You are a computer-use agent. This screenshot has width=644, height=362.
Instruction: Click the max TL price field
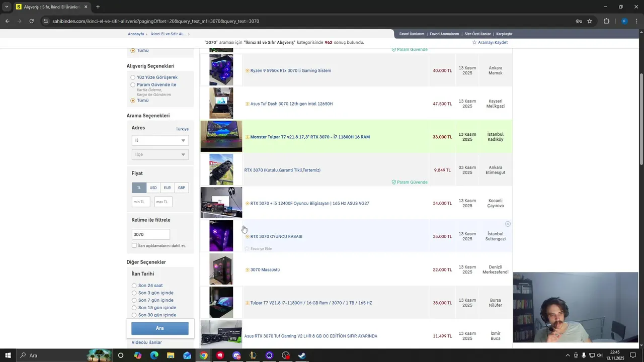pos(164,202)
